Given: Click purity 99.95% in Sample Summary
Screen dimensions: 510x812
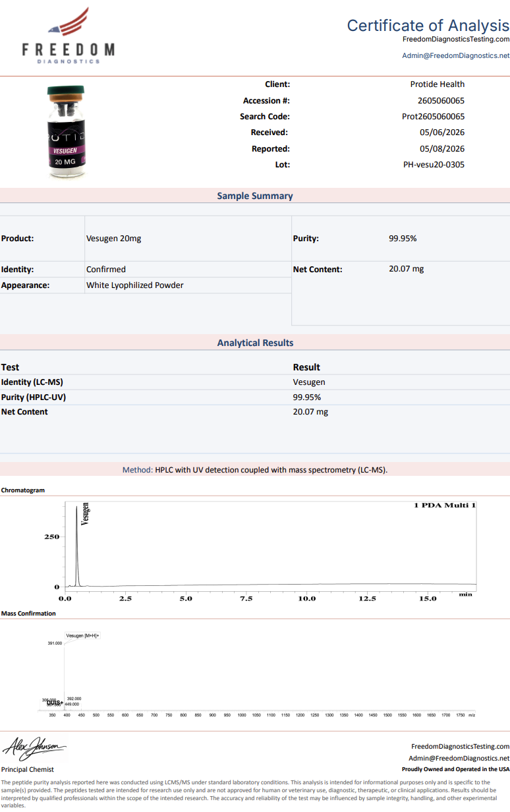Looking at the screenshot, I should (403, 239).
